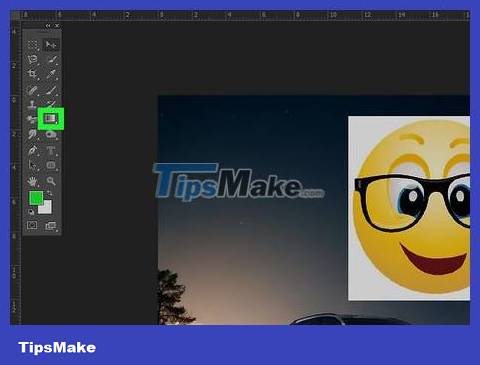Image resolution: width=480 pixels, height=365 pixels.
Task: Click the vertical ruler at left edge
Action: pos(16,173)
